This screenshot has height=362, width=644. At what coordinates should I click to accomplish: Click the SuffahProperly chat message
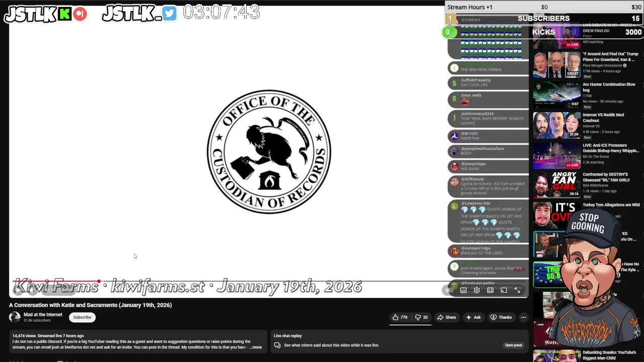[x=488, y=82]
